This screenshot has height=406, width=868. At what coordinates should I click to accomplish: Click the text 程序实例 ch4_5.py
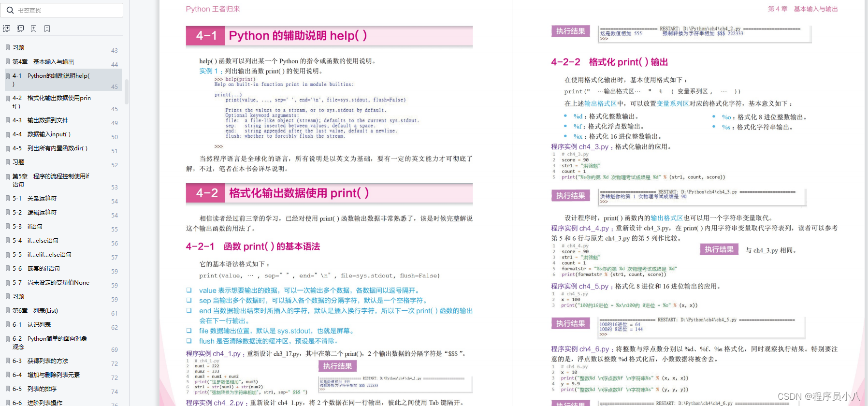(x=579, y=286)
